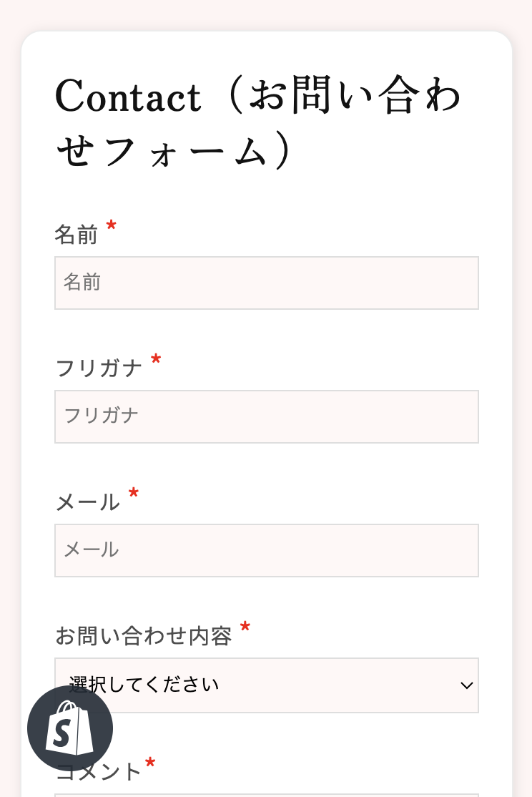The image size is (532, 797).
Task: Focus the フリガナ text input field
Action: click(x=267, y=417)
